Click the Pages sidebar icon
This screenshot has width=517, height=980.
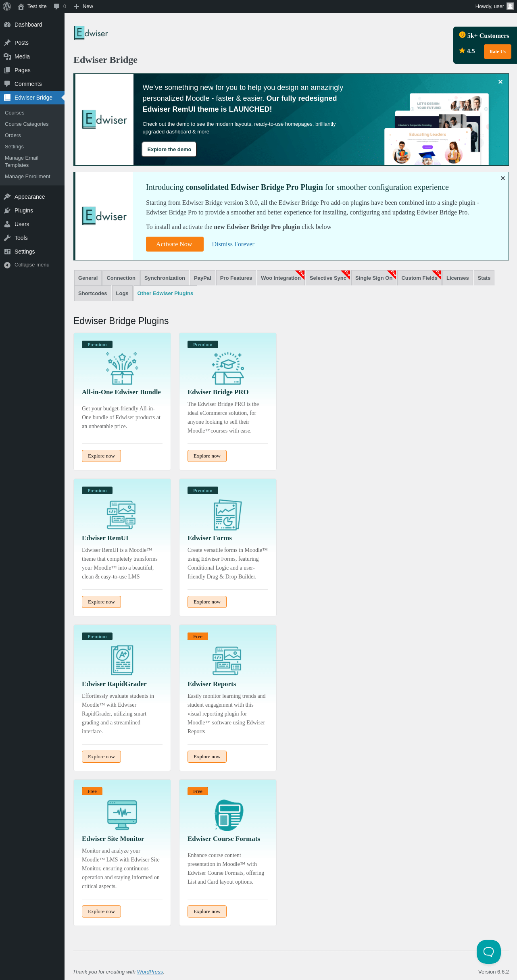tap(7, 70)
